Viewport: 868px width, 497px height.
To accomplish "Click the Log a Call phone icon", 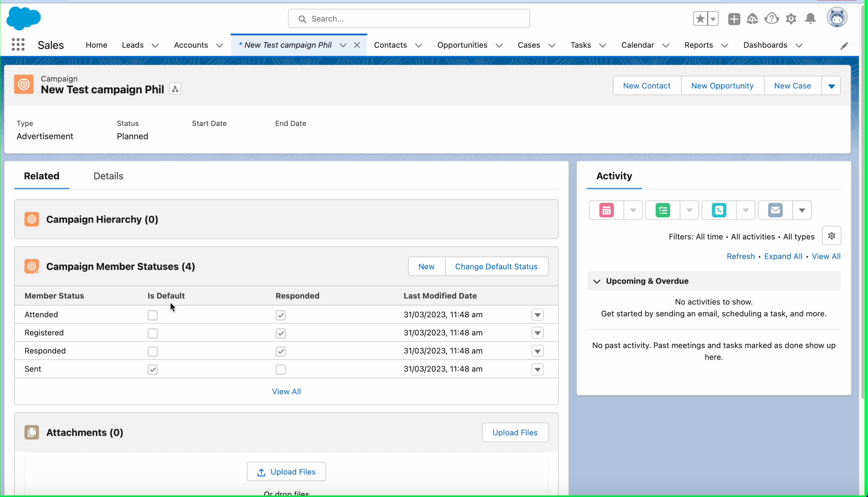I will point(719,210).
